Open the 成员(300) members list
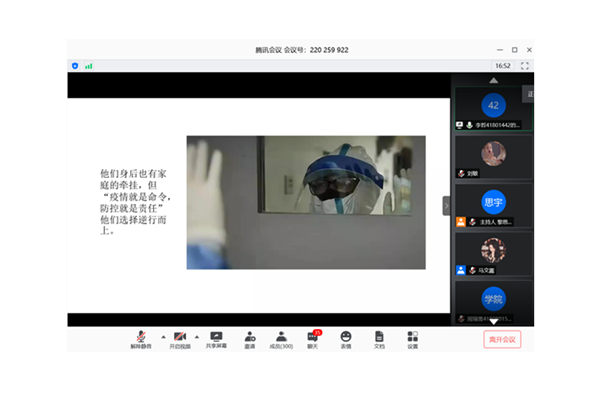This screenshot has width=600, height=400. (281, 337)
